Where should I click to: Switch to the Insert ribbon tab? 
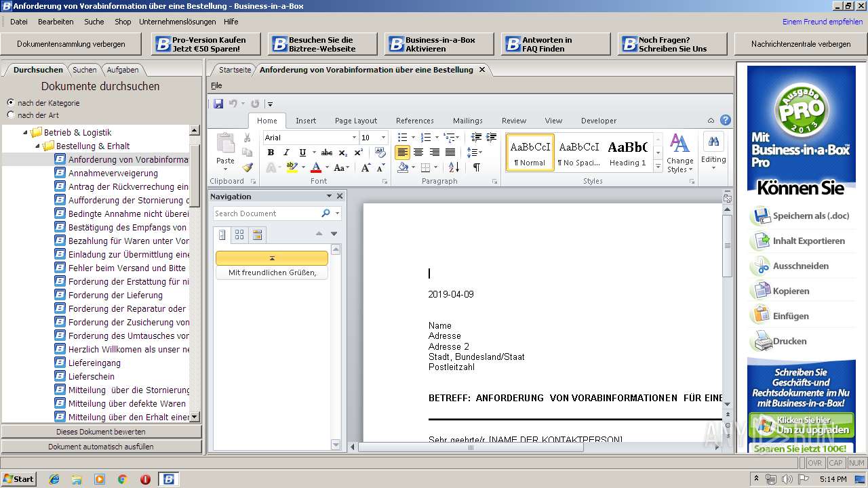coord(306,121)
